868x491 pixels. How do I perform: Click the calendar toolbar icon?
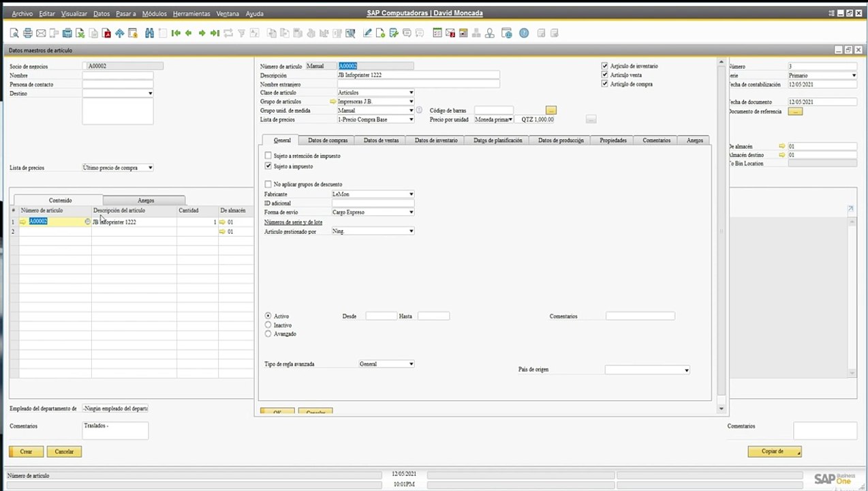point(463,33)
